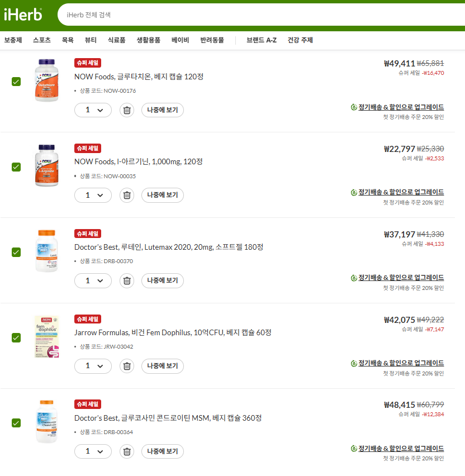The image size is (465, 476).
Task: Trash the Doctor's Best Lutein item
Action: pos(127,281)
